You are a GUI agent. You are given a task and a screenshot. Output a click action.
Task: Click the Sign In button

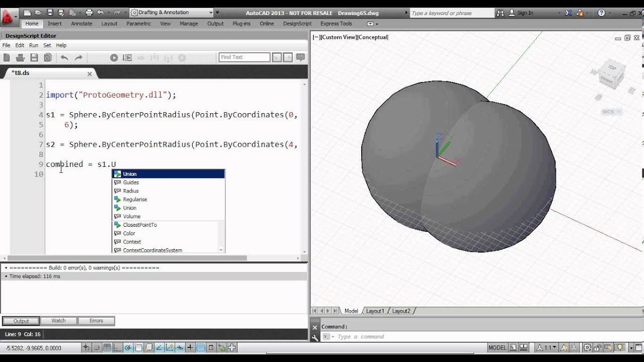pos(522,13)
